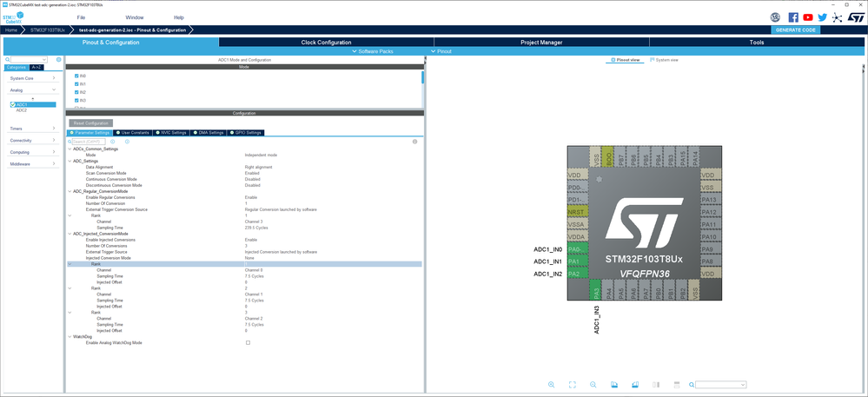Image resolution: width=868 pixels, height=397 pixels.
Task: Click the Fit to screen icon
Action: pos(573,384)
